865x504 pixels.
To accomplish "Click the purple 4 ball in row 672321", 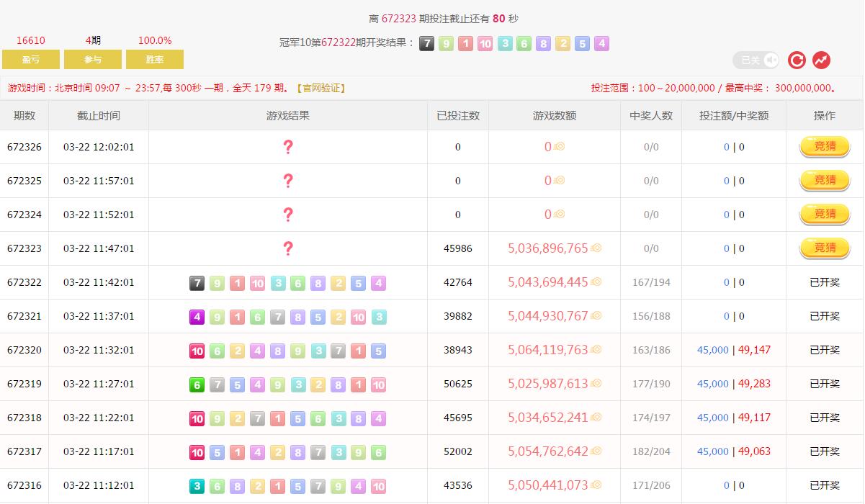I will coord(197,317).
